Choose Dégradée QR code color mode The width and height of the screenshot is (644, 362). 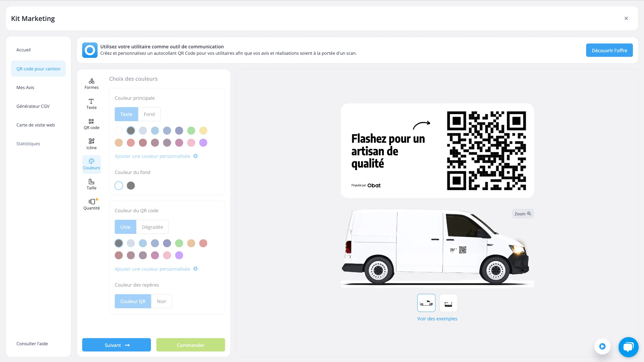point(152,227)
